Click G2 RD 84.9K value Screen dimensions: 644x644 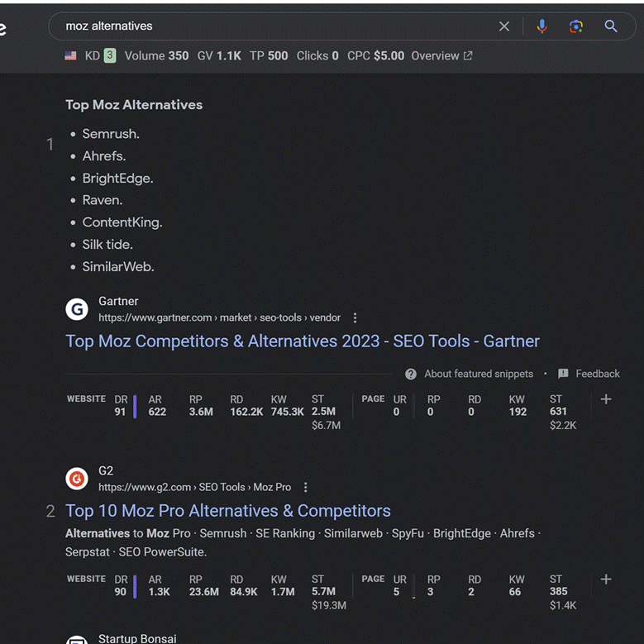click(x=244, y=592)
